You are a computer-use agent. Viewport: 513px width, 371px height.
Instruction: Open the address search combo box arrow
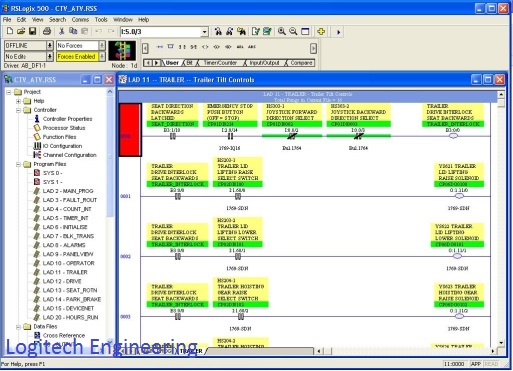[205, 32]
